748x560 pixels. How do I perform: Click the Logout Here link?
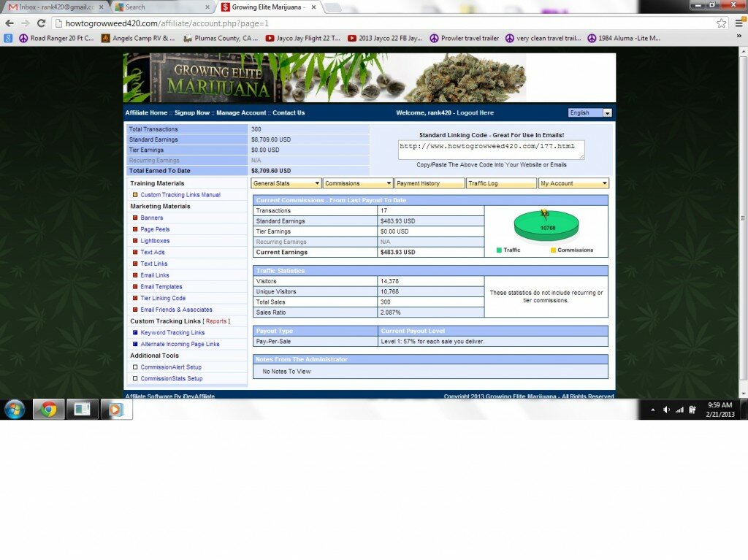point(475,113)
